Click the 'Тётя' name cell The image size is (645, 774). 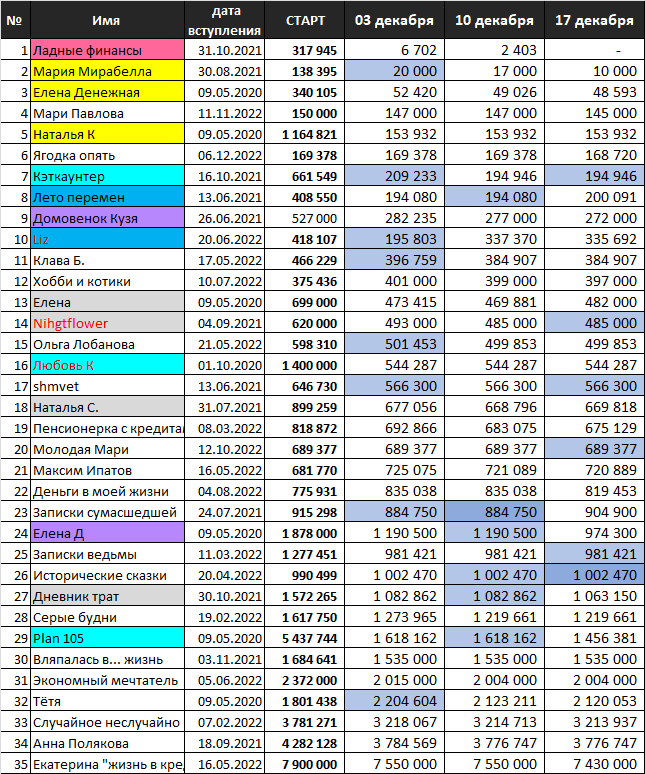pos(107,700)
